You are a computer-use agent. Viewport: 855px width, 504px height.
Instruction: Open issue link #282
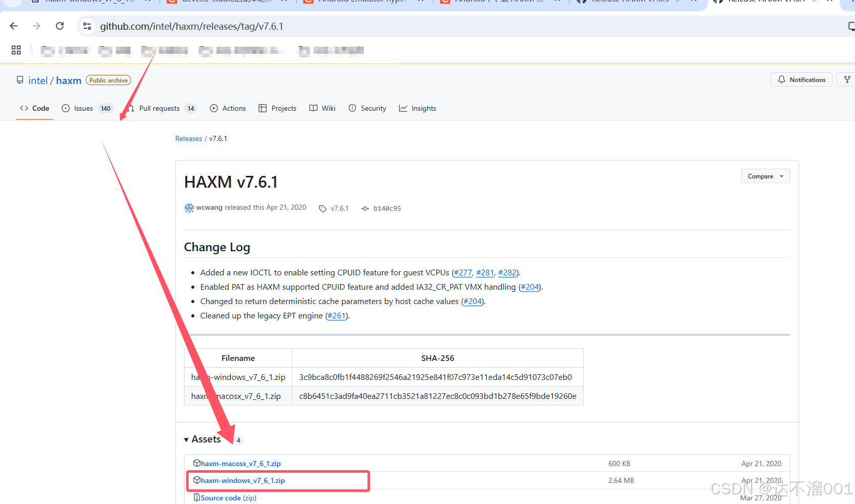507,272
